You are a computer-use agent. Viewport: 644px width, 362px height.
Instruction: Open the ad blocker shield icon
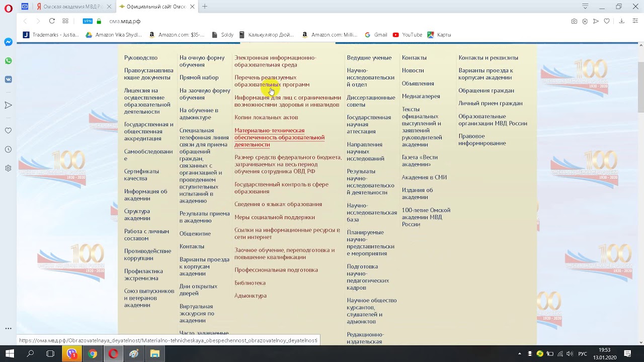(585, 21)
